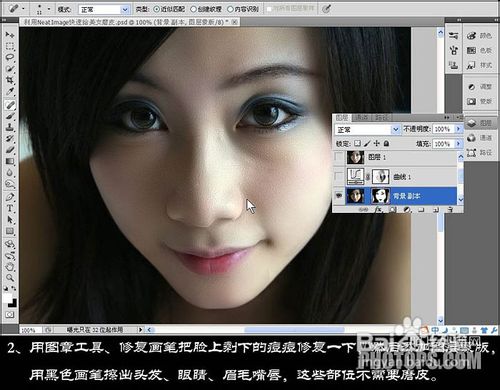Open the 通道 channels panel from dock
The image size is (500, 390).
click(x=480, y=138)
